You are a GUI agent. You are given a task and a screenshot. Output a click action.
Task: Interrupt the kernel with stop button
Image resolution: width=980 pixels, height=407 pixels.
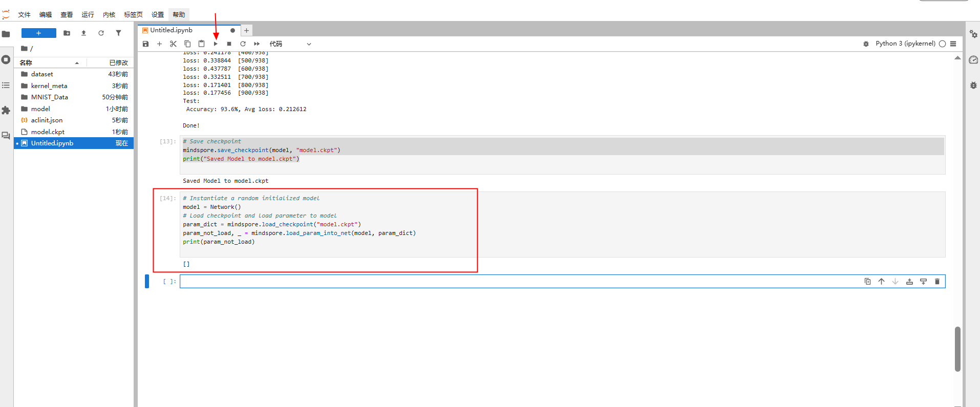coord(229,44)
